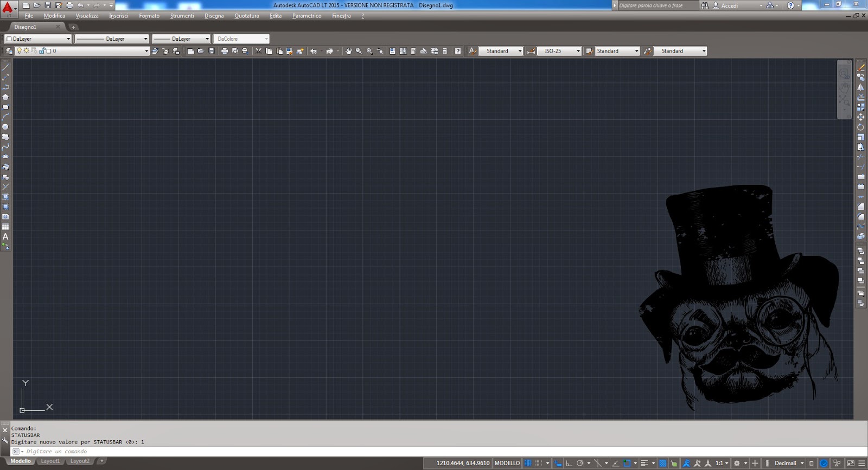The height and width of the screenshot is (470, 868).
Task: Open the Visualizza menu
Action: 87,16
